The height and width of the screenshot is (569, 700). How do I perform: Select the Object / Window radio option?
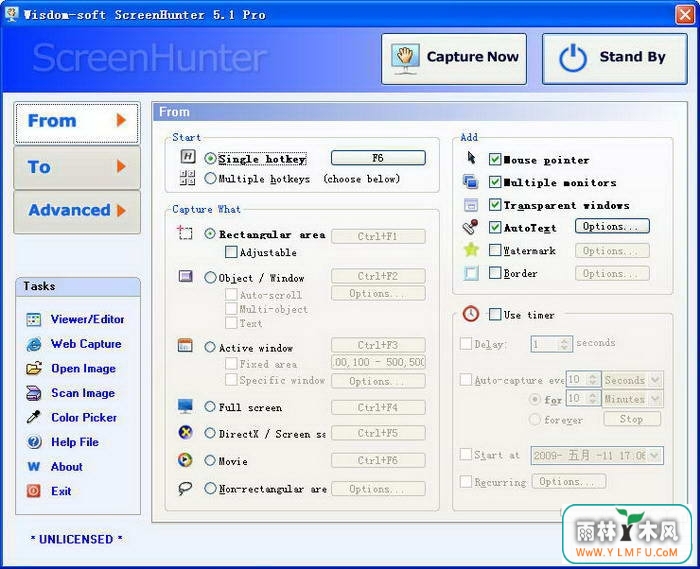210,278
